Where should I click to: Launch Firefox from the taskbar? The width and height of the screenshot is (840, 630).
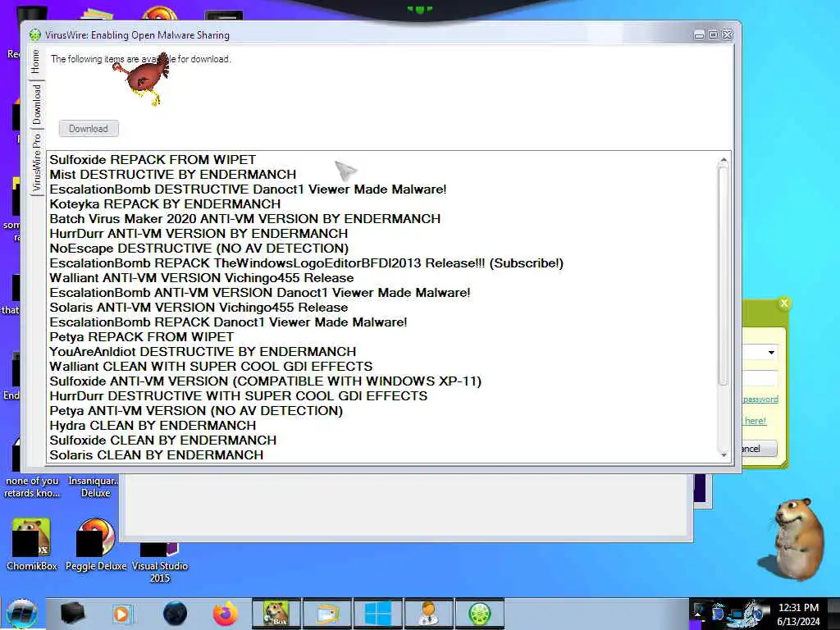click(x=226, y=614)
